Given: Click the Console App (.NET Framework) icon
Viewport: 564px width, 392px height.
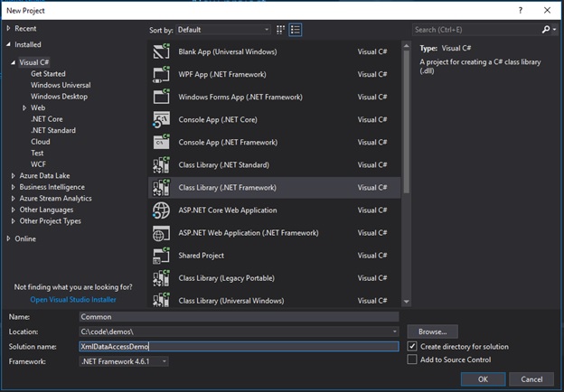Looking at the screenshot, I should (x=161, y=143).
